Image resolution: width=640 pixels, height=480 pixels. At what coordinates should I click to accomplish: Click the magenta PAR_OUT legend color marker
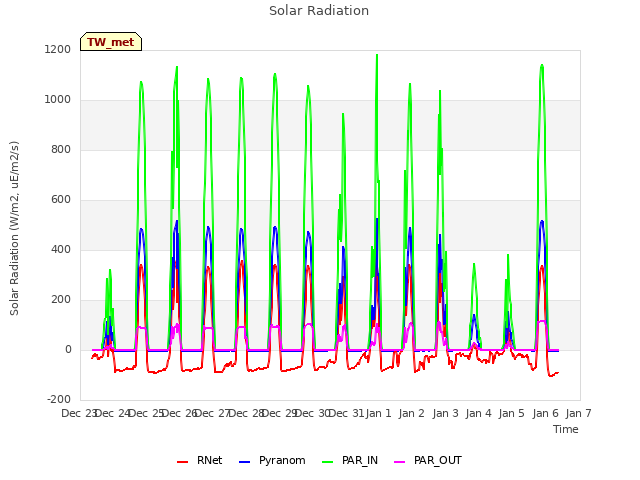pos(400,462)
